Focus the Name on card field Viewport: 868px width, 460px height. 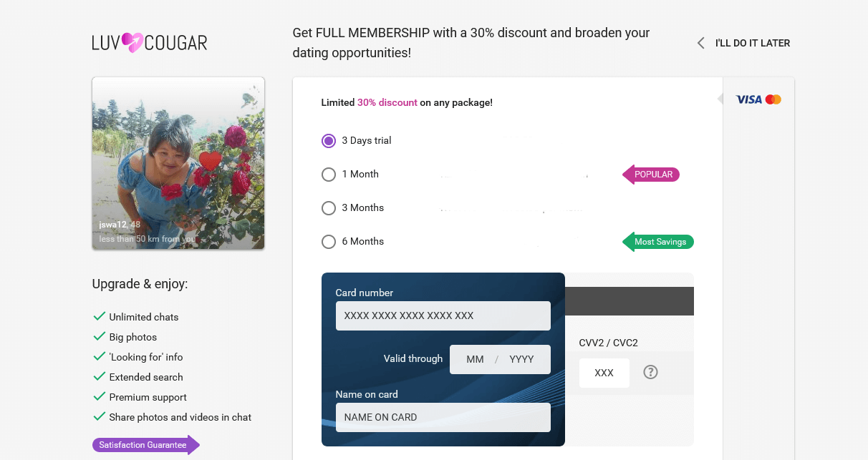443,417
